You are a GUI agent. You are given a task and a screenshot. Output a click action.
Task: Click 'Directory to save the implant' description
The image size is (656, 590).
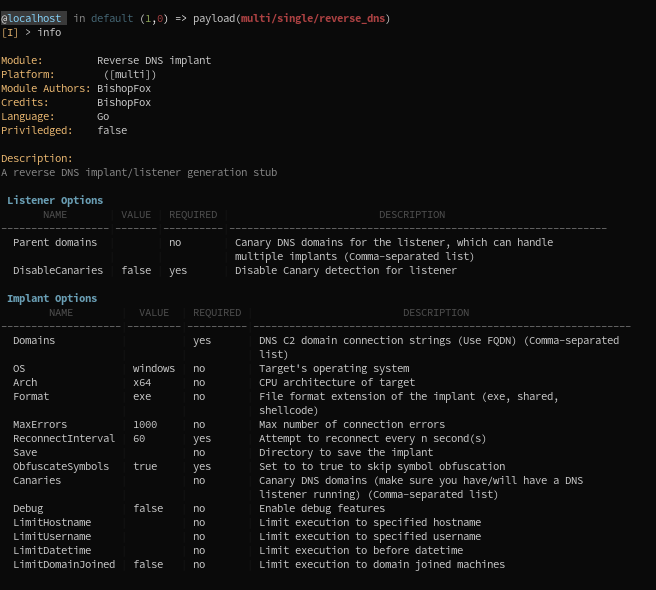(x=346, y=452)
